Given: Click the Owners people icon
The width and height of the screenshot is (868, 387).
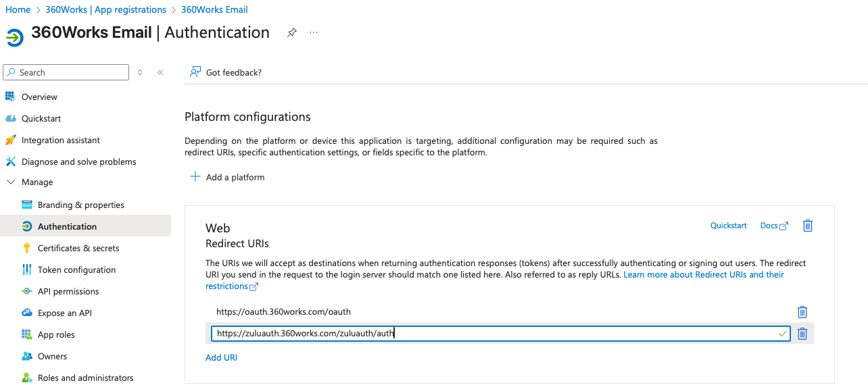Looking at the screenshot, I should coord(27,356).
